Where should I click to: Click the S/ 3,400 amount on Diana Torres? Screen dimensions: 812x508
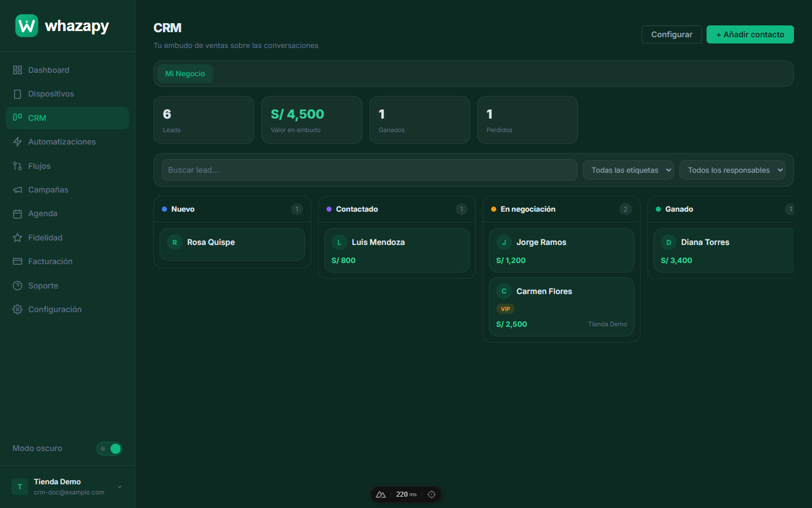point(676,260)
